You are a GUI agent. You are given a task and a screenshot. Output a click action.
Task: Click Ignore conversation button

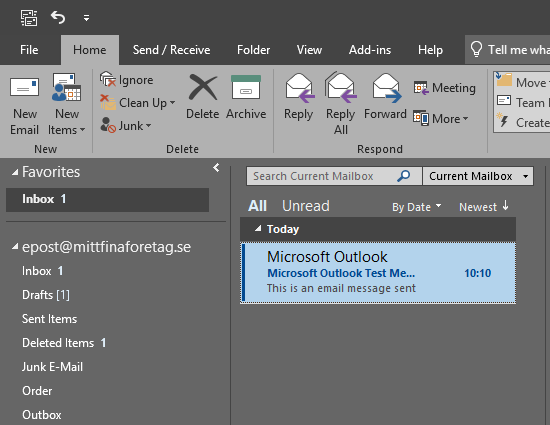point(127,80)
